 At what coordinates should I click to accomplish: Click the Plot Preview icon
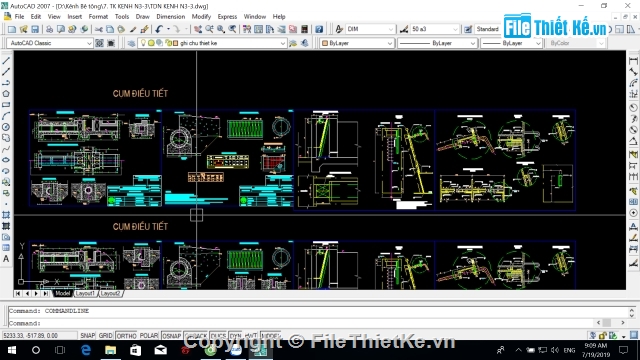tap(60, 29)
